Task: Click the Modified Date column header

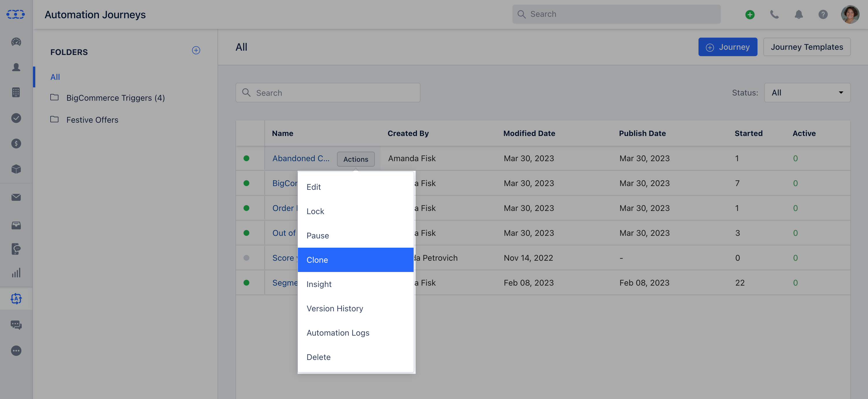Action: tap(529, 133)
